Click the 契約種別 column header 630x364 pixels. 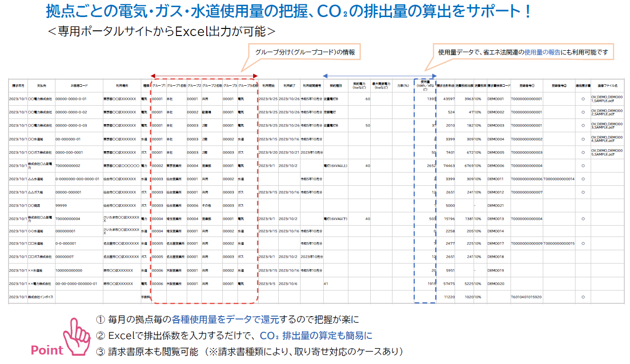336,86
